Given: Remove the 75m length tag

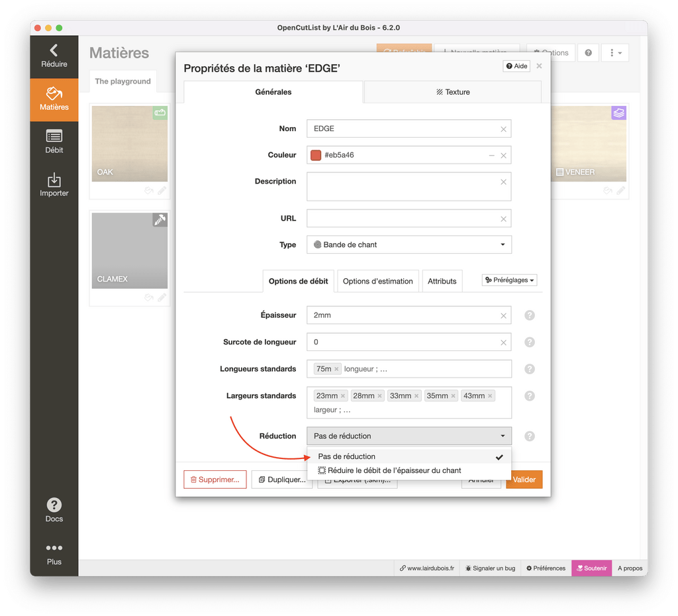Looking at the screenshot, I should (x=336, y=369).
